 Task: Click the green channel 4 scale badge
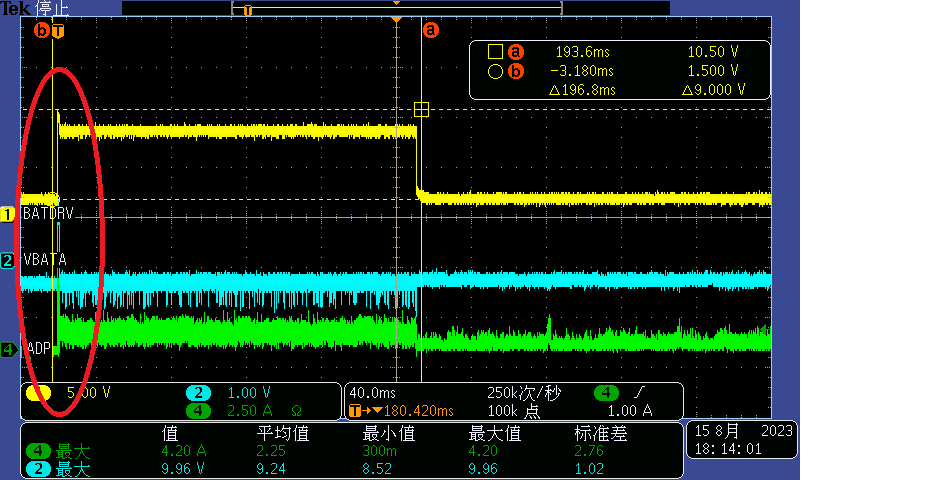[198, 410]
